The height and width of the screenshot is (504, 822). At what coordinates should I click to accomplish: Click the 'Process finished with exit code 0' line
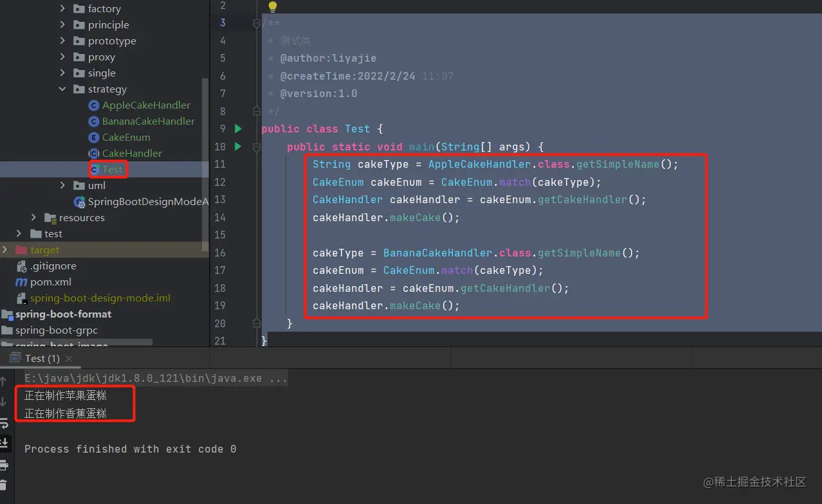[x=130, y=449]
